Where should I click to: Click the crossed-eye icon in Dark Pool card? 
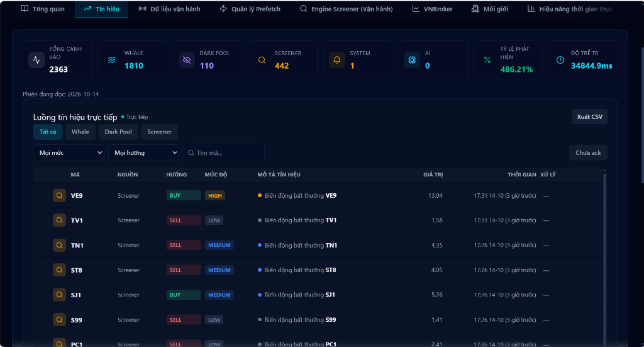[x=187, y=60]
